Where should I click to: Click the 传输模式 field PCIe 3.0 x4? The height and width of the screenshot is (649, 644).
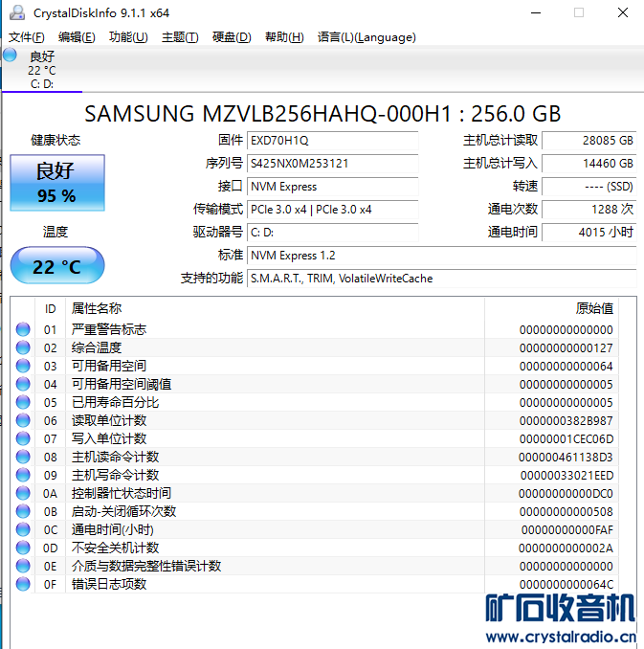[x=332, y=210]
